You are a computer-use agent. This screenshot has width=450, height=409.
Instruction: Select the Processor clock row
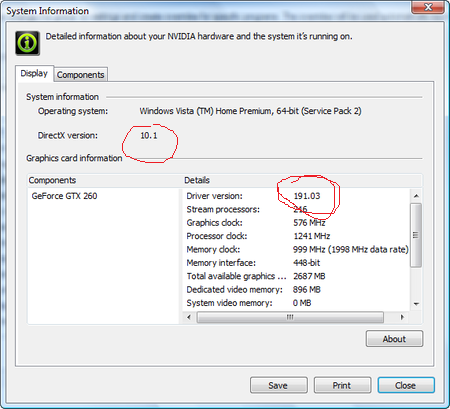(x=296, y=236)
